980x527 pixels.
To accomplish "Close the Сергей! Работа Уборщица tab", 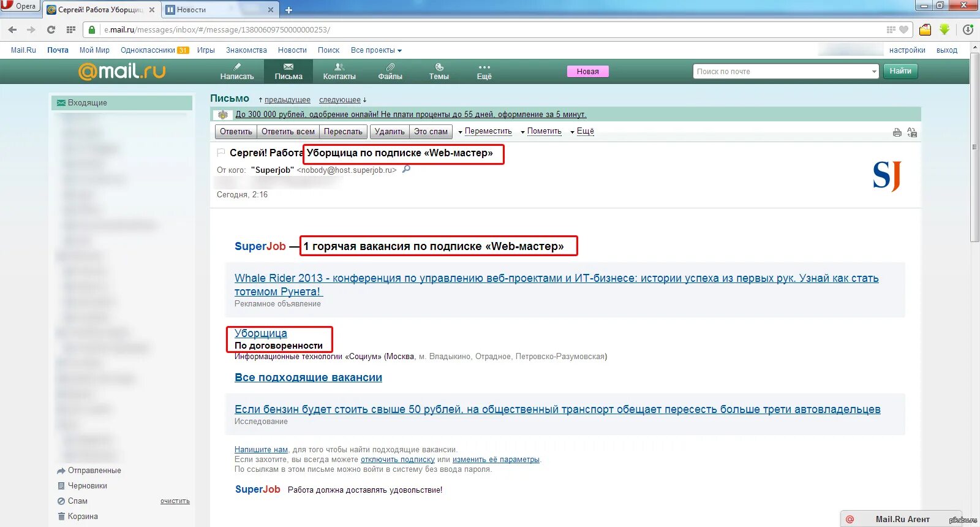I will (152, 10).
